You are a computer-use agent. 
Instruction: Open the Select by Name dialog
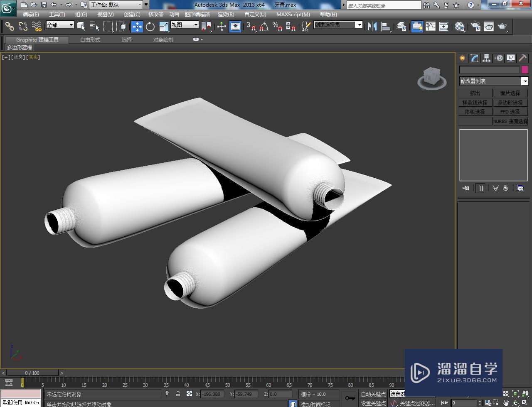pos(94,27)
